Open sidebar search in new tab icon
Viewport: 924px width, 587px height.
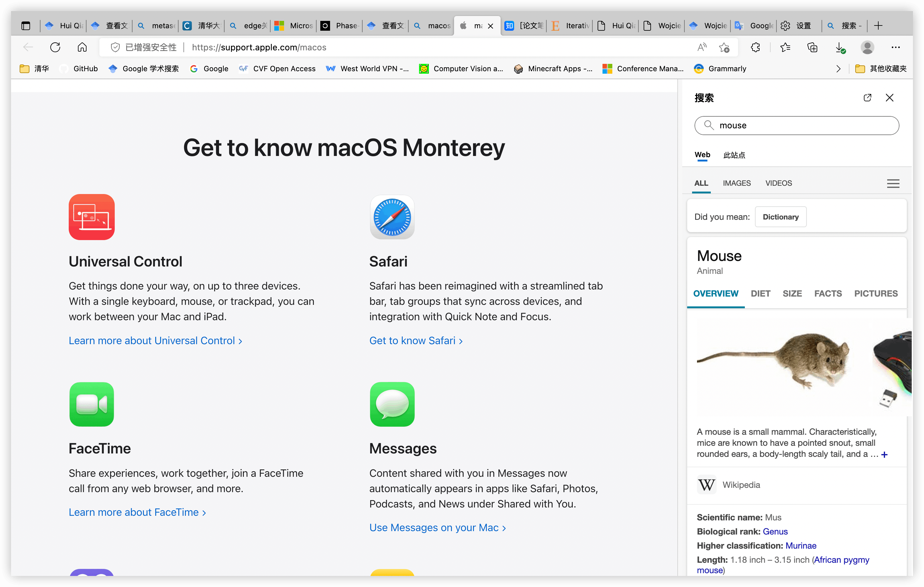click(x=867, y=98)
